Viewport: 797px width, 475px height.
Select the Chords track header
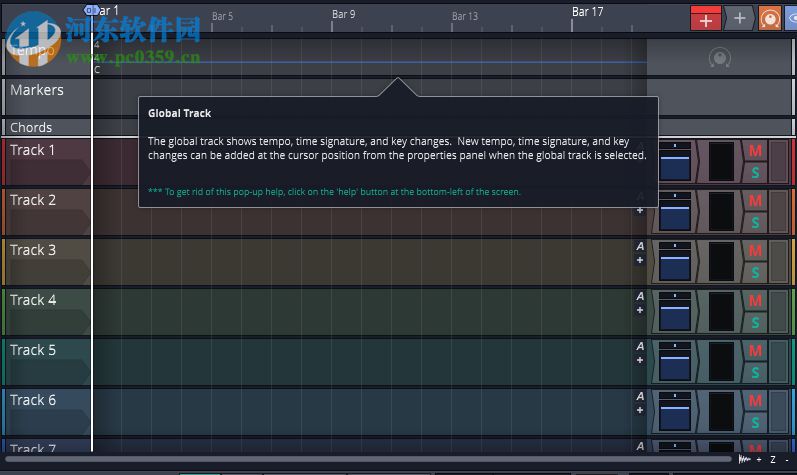(47, 127)
